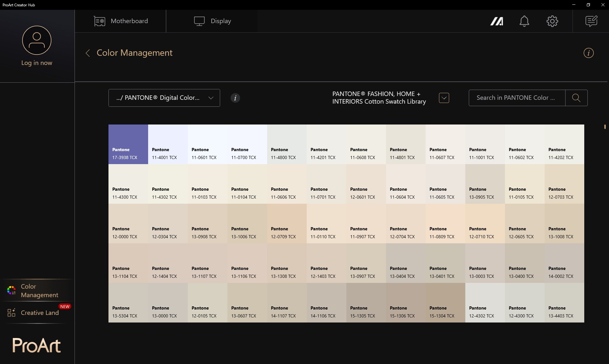The width and height of the screenshot is (609, 364).
Task: Pick the Pantone 15-1304 TCX swatch
Action: pyautogui.click(x=445, y=303)
